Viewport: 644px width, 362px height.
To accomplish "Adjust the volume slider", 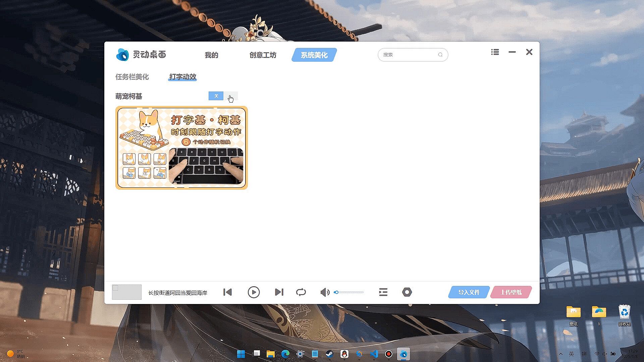I will [349, 292].
